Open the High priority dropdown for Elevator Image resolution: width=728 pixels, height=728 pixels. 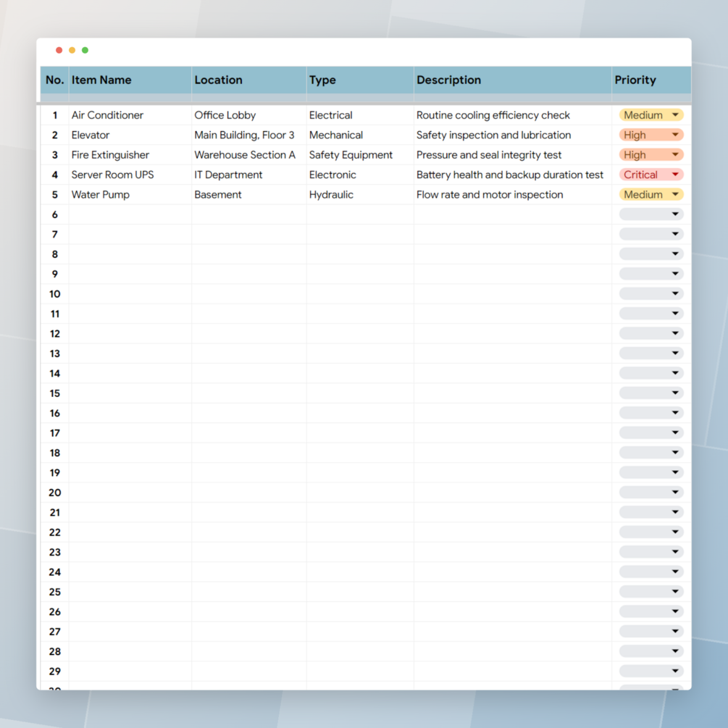[651, 135]
